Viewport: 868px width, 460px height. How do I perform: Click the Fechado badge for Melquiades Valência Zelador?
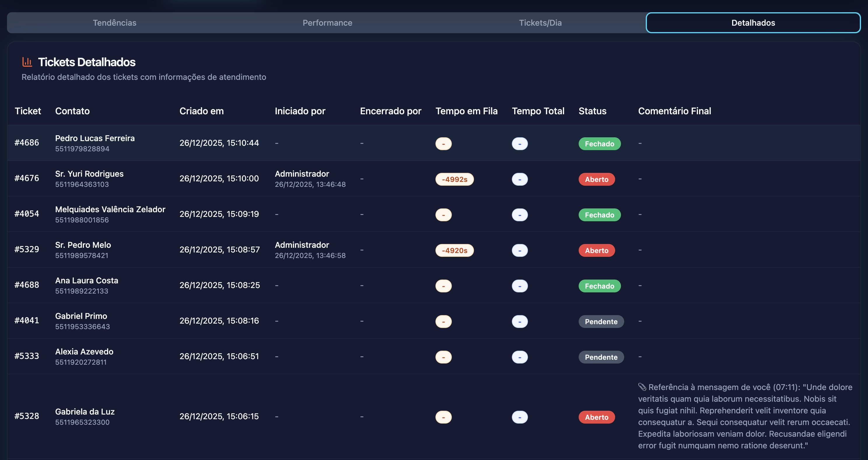(599, 215)
